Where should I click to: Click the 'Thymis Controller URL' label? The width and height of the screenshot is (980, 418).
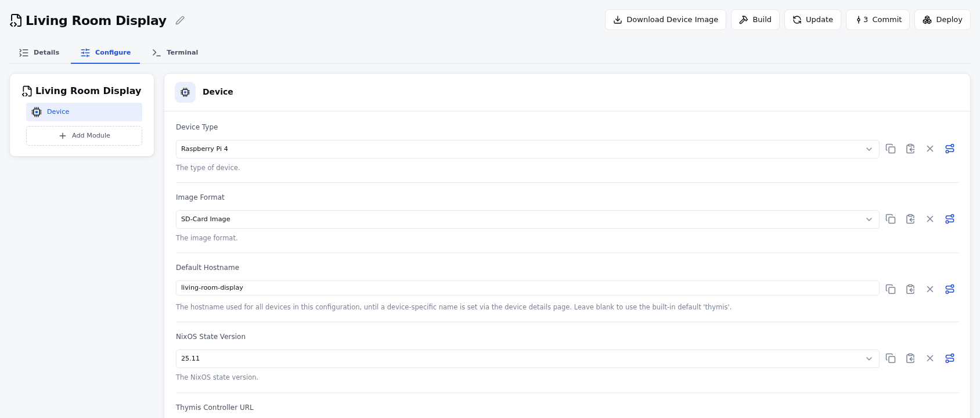pyautogui.click(x=215, y=408)
